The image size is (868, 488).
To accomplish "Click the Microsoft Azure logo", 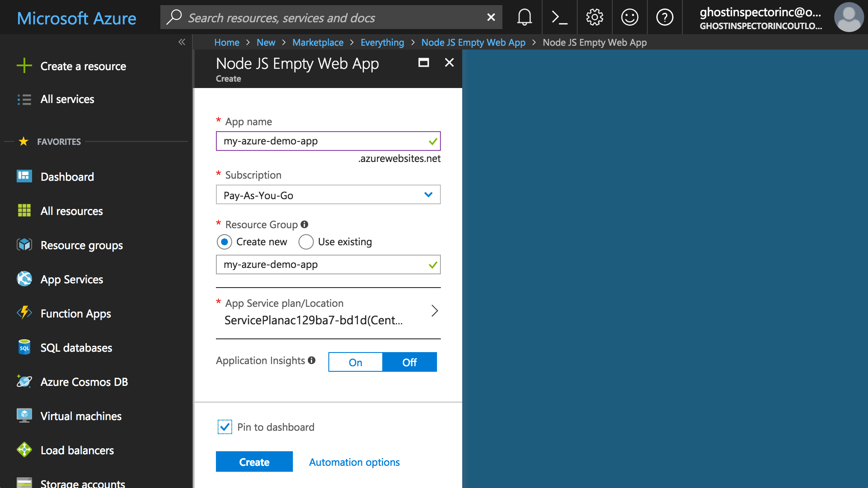I will tap(77, 18).
